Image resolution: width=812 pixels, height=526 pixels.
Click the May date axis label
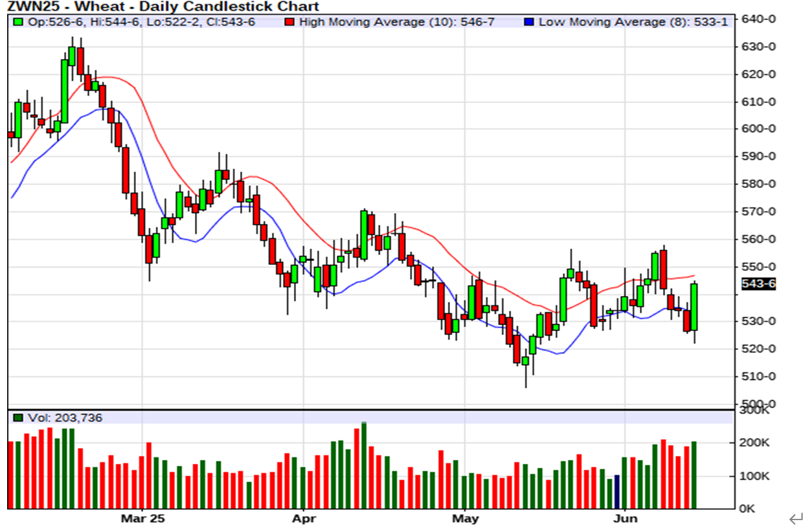pos(465,518)
